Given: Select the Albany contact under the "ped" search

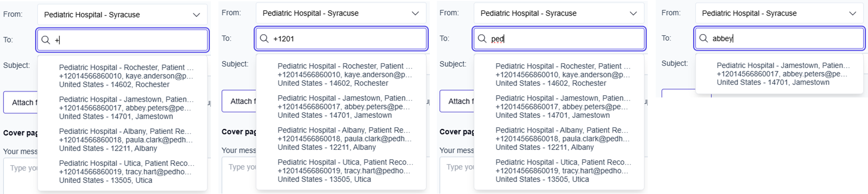Looking at the screenshot, I should pos(563,139).
